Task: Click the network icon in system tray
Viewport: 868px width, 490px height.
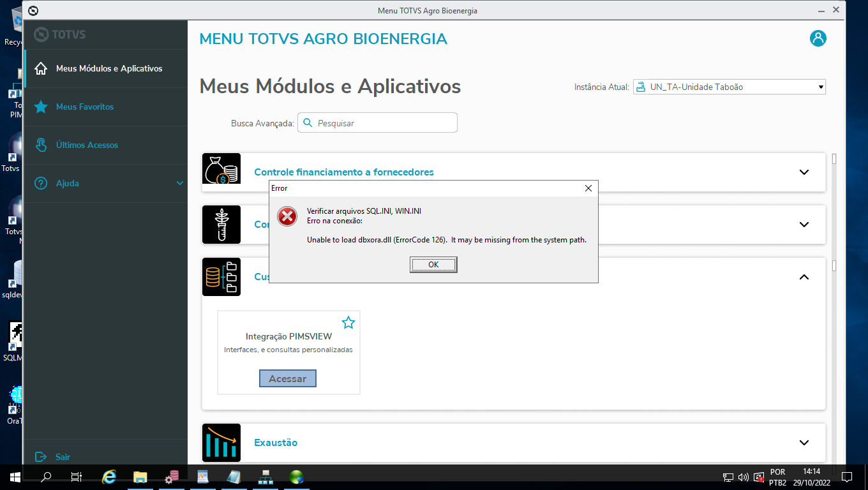Action: 728,477
